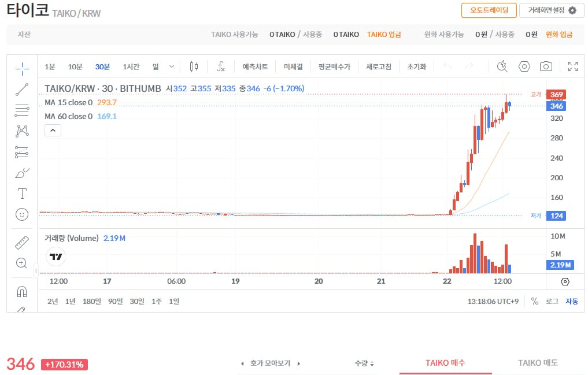Open the emoji icons tool
The height and width of the screenshot is (375, 588).
22,214
